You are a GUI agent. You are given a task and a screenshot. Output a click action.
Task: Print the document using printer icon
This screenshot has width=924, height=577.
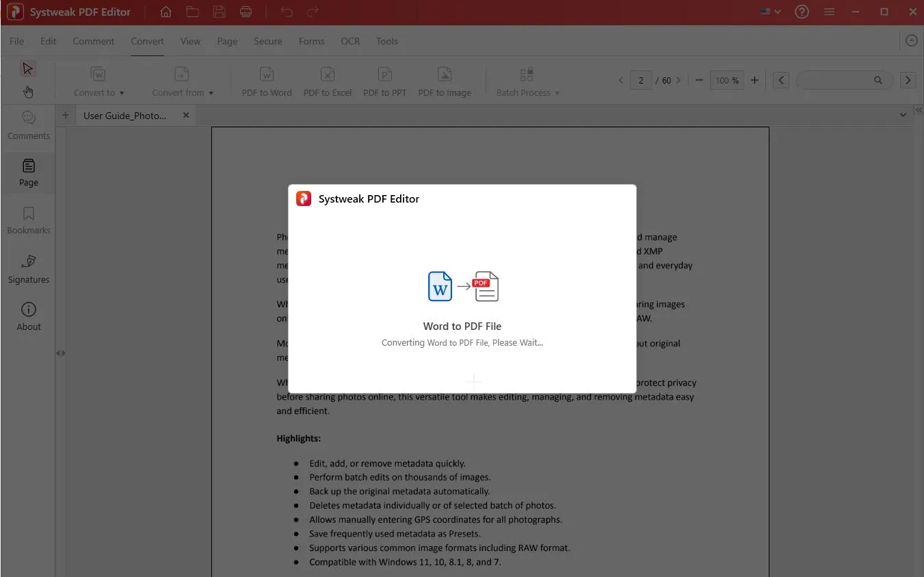point(246,12)
